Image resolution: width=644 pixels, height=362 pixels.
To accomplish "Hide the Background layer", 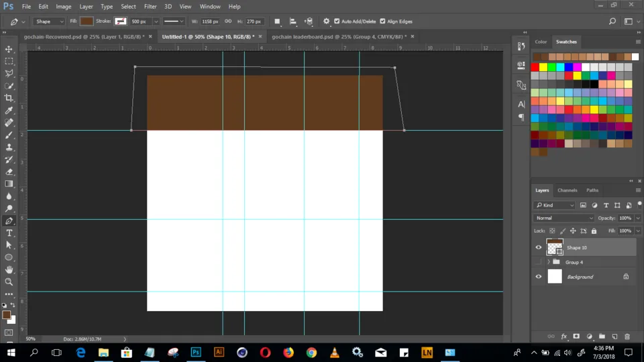I will [x=539, y=277].
